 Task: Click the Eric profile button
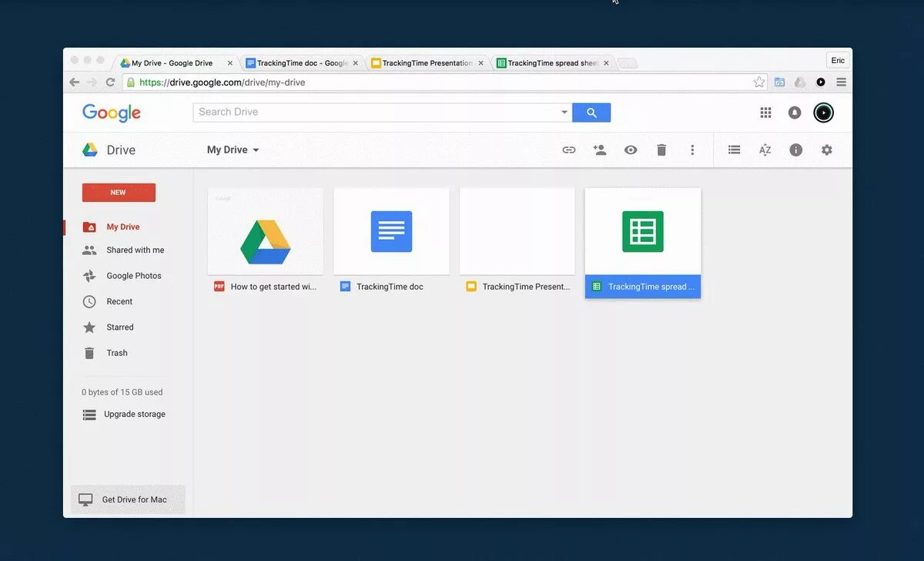click(x=838, y=60)
